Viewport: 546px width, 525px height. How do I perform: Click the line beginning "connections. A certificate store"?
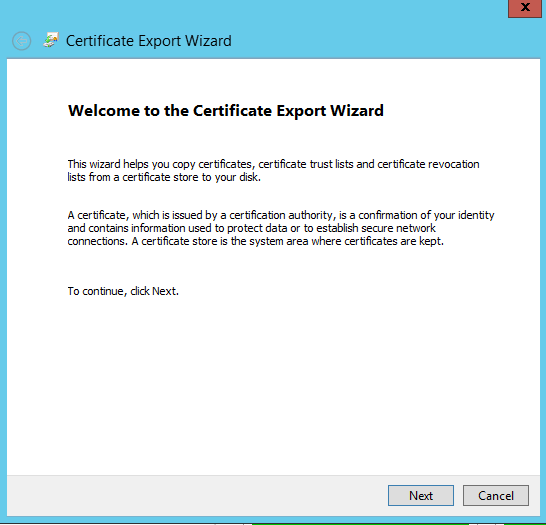click(x=256, y=241)
